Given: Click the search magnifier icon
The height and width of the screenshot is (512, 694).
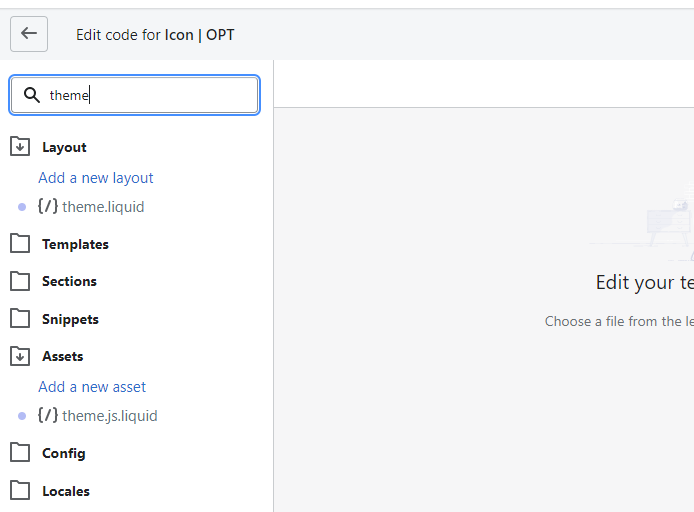Looking at the screenshot, I should [32, 95].
